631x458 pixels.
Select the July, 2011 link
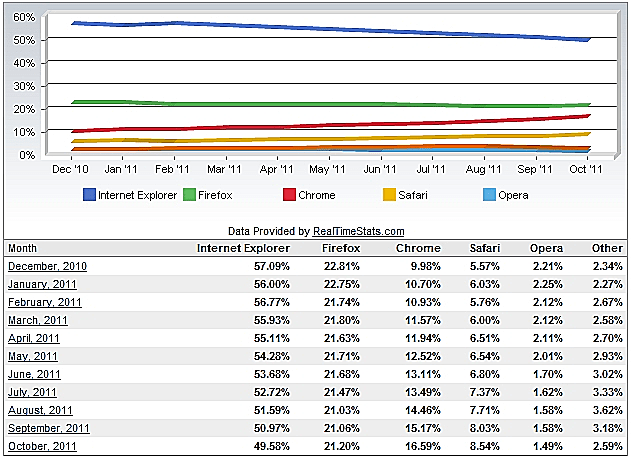click(33, 392)
